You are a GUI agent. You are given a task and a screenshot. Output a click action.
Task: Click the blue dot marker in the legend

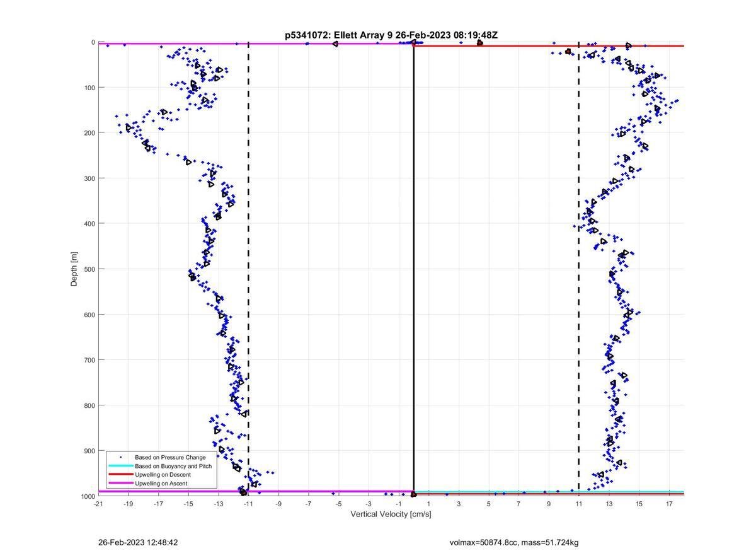121,457
